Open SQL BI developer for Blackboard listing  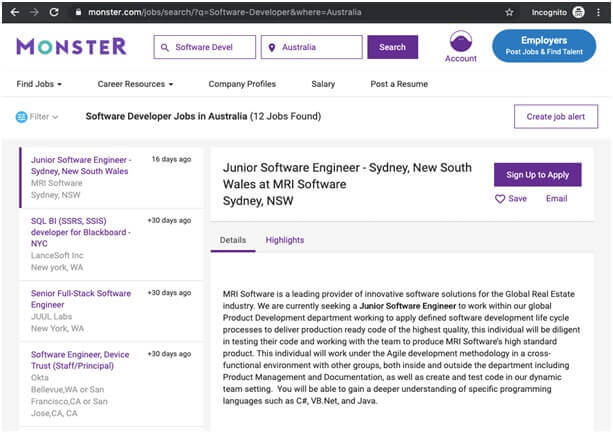81,232
